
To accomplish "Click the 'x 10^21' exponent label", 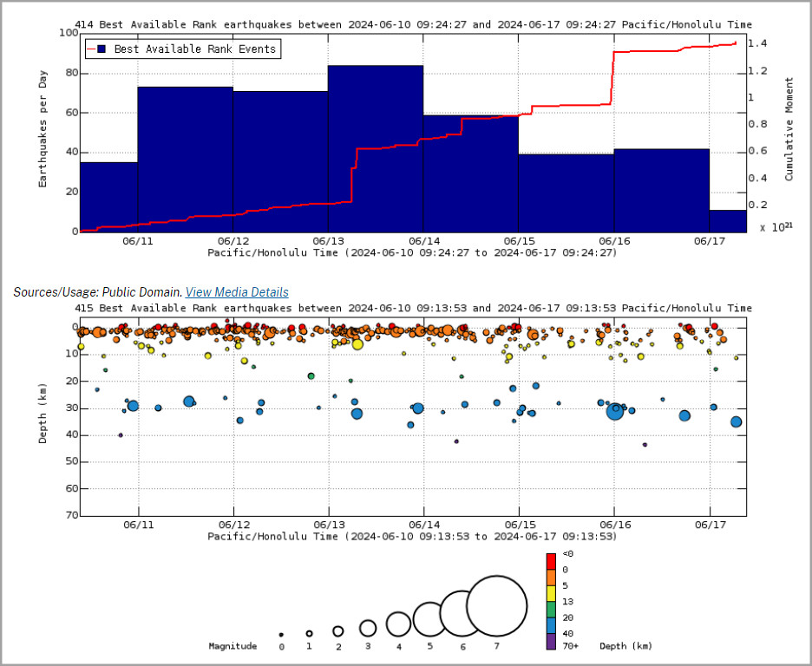I will 776,226.
